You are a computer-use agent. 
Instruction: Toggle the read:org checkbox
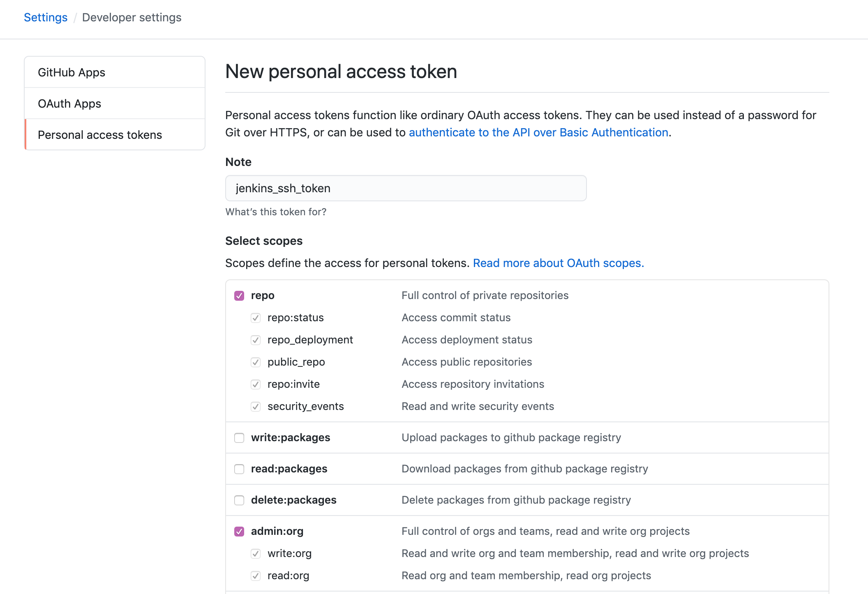coord(256,576)
